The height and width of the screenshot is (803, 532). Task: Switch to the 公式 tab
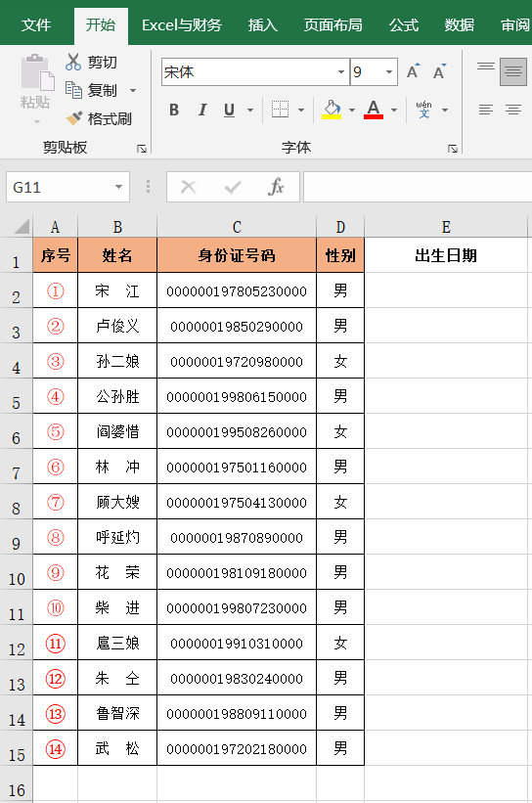click(x=404, y=24)
